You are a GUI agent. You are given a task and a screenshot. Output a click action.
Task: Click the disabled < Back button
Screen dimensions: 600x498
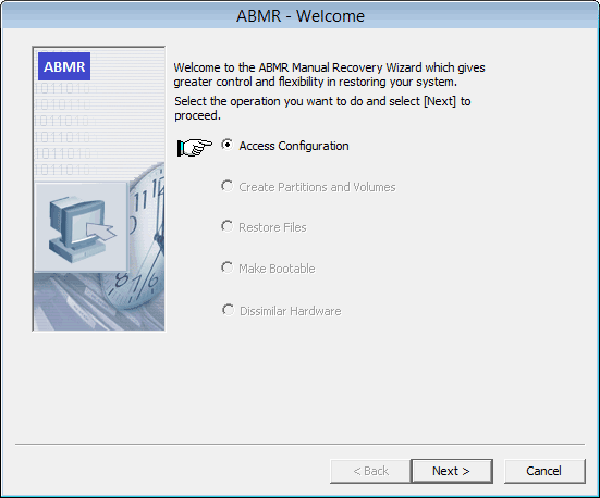click(370, 471)
